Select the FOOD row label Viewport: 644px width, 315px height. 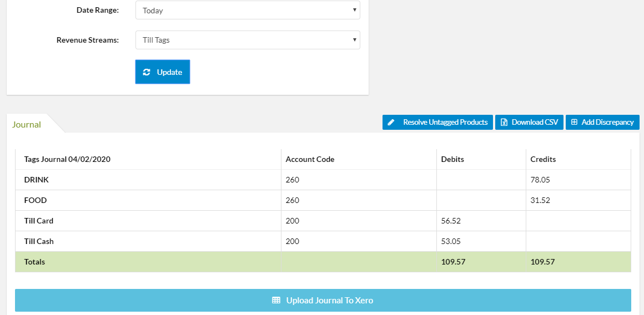(36, 200)
